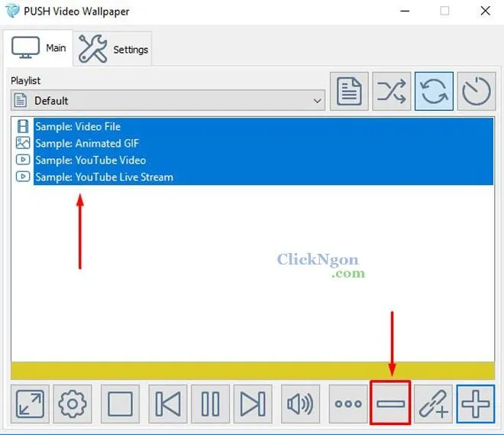The height and width of the screenshot is (435, 504).
Task: Select Sample: Video File item
Action: coord(263,126)
